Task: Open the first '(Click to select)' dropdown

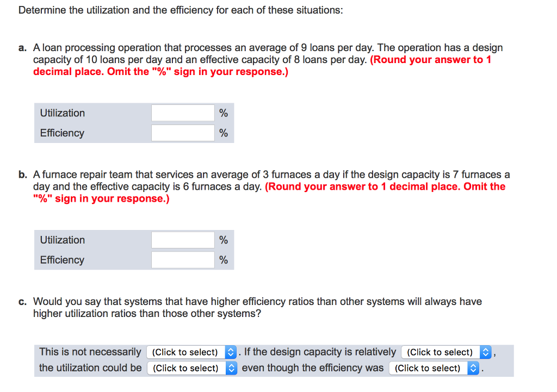Action: pos(185,352)
